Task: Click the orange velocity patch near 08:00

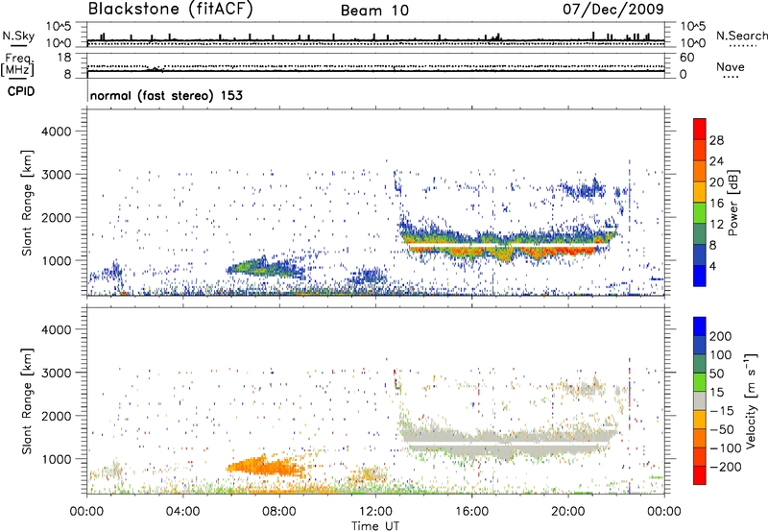Action: [x=267, y=466]
